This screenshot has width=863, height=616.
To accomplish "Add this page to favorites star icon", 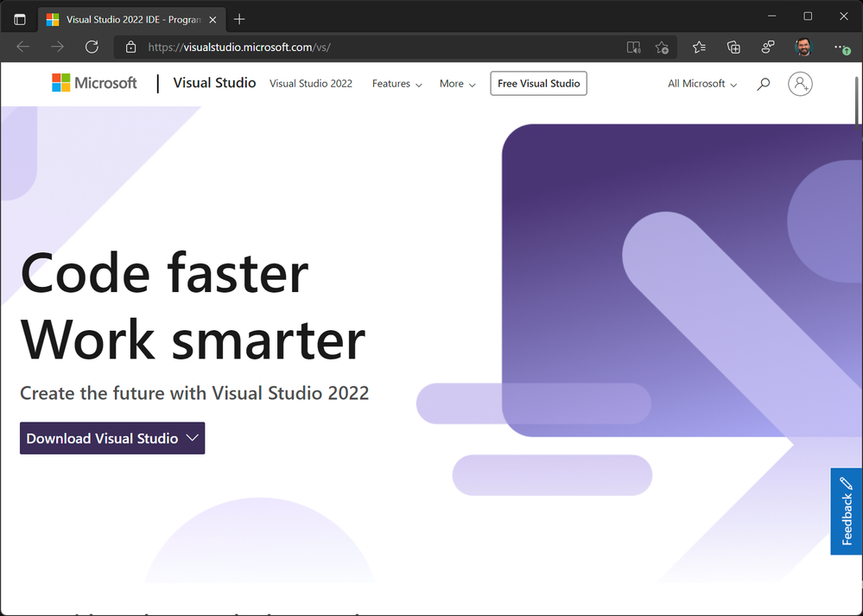I will click(x=662, y=48).
